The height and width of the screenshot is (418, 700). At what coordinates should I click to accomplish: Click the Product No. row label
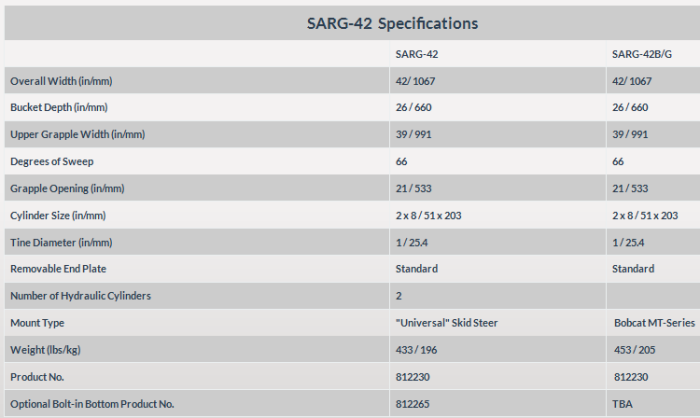point(40,377)
